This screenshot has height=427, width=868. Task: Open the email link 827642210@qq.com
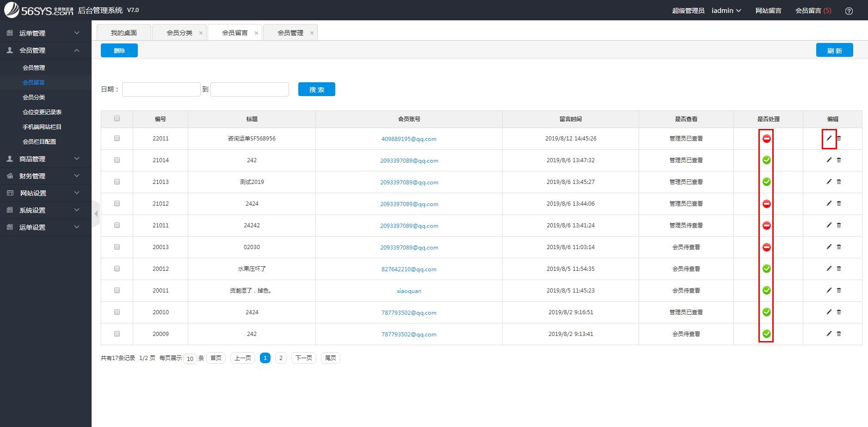click(x=408, y=268)
